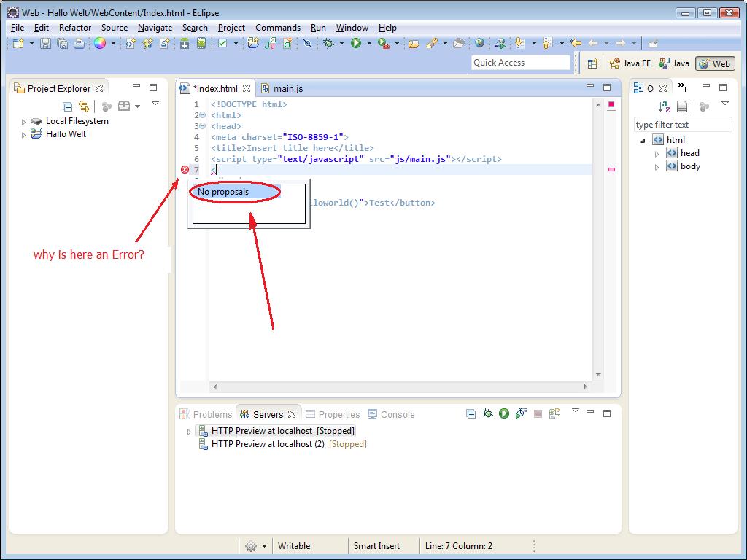Open the Commands menu

(278, 28)
